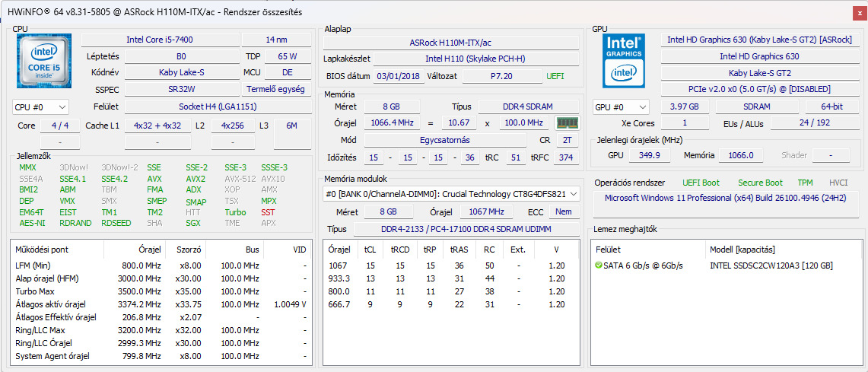
Task: Click the Intel H110 (Skylake PCH-H) chipset field
Action: coord(476,59)
